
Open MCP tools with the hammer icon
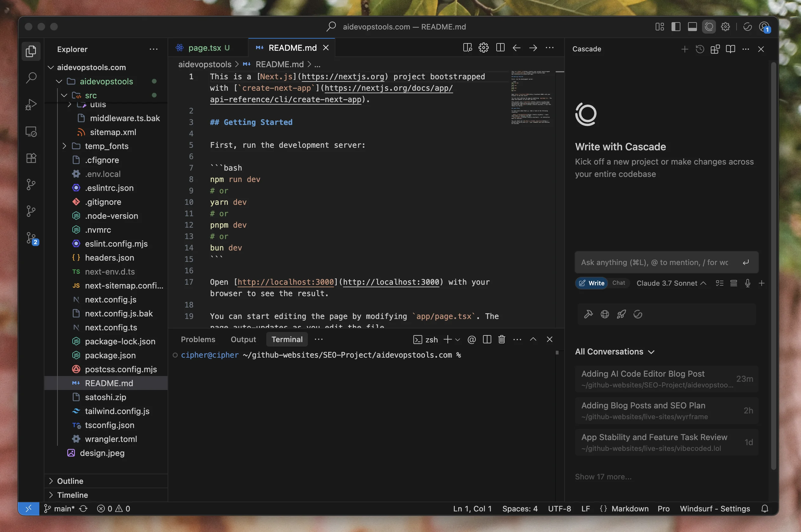[x=588, y=314]
